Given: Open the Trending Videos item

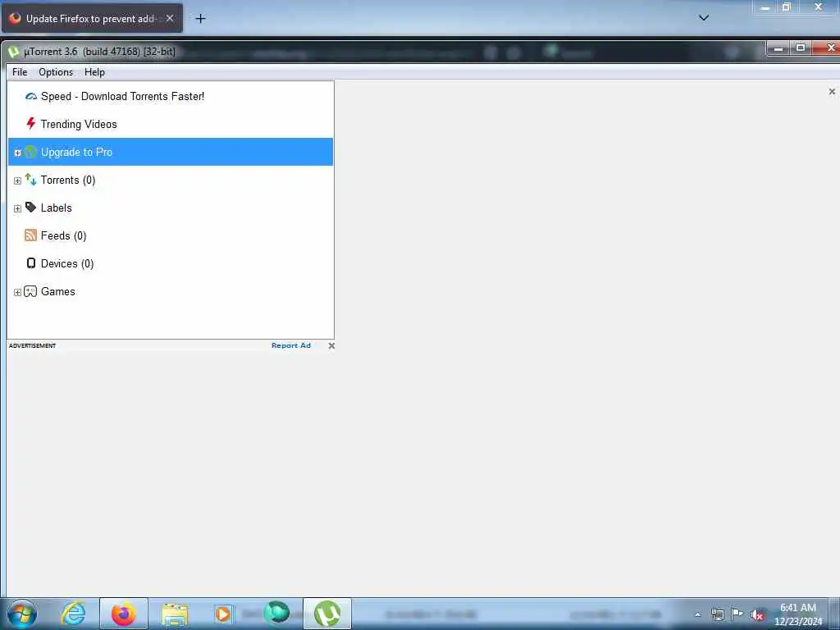Looking at the screenshot, I should pos(79,125).
